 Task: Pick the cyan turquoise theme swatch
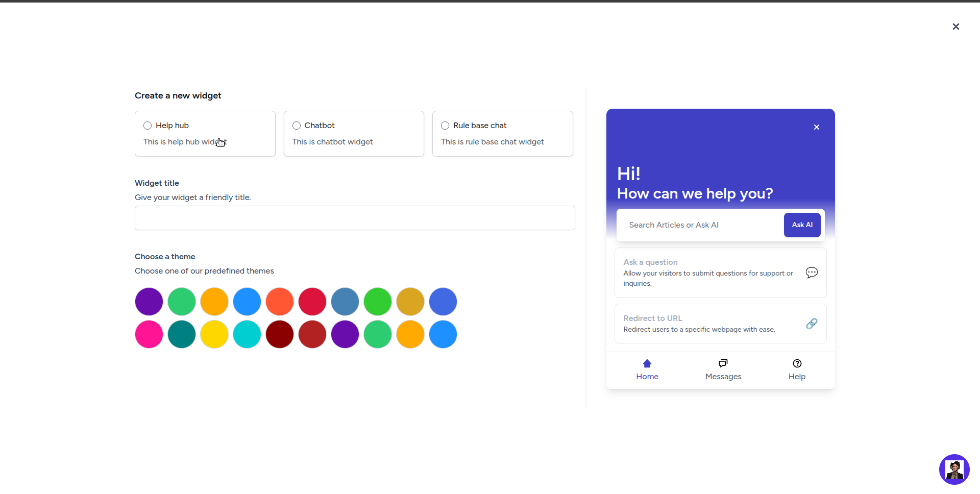click(247, 334)
